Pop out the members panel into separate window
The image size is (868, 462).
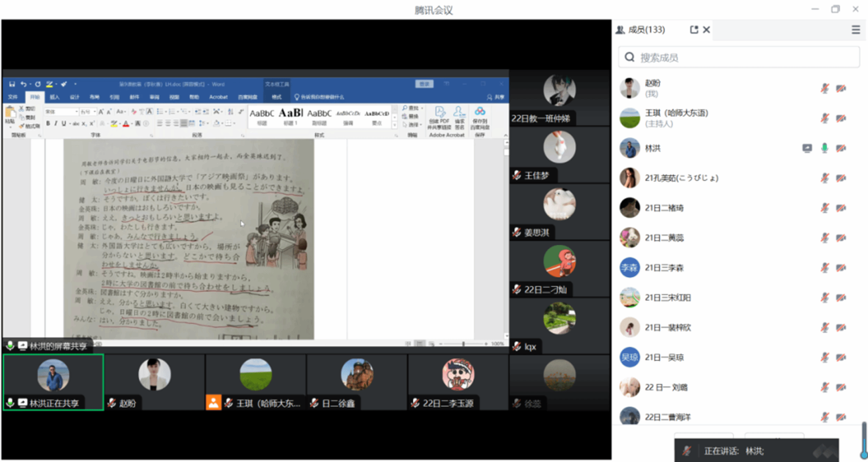[694, 30]
